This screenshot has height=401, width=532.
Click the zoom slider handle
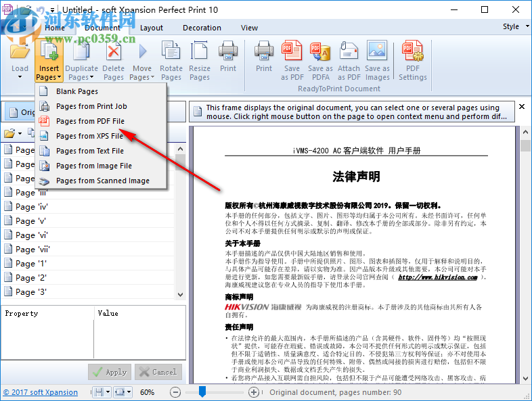pyautogui.click(x=202, y=391)
